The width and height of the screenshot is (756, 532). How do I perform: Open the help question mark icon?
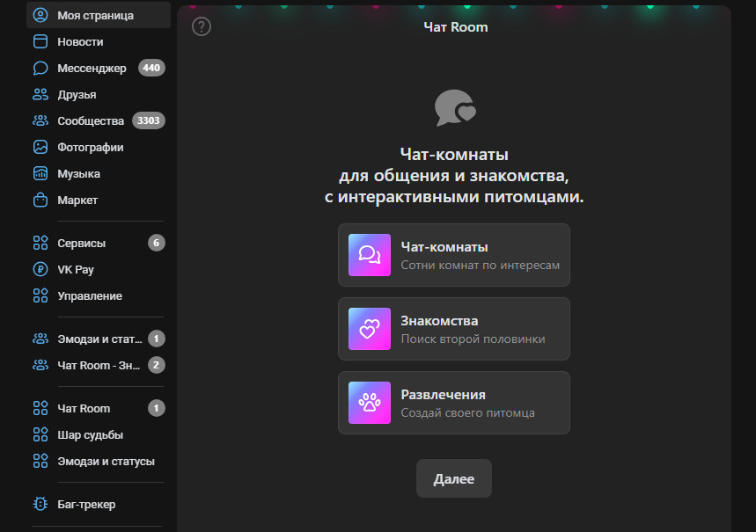(x=202, y=26)
